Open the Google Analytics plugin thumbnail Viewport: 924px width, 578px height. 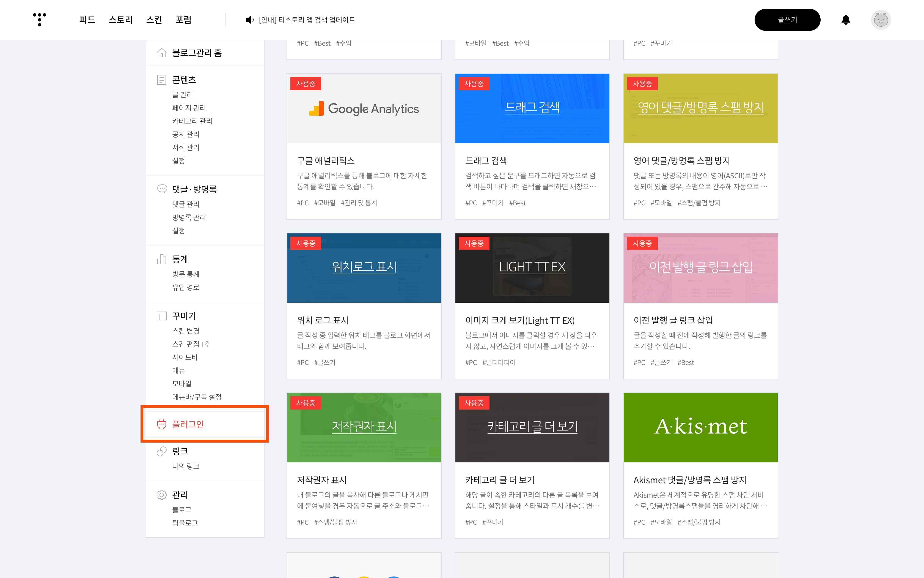364,108
